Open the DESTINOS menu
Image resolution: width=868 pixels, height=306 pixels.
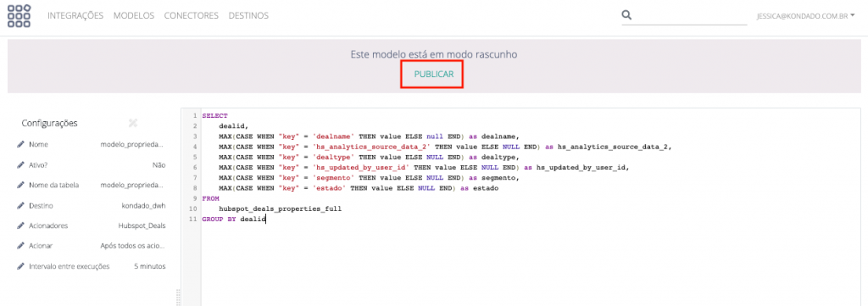tap(248, 15)
